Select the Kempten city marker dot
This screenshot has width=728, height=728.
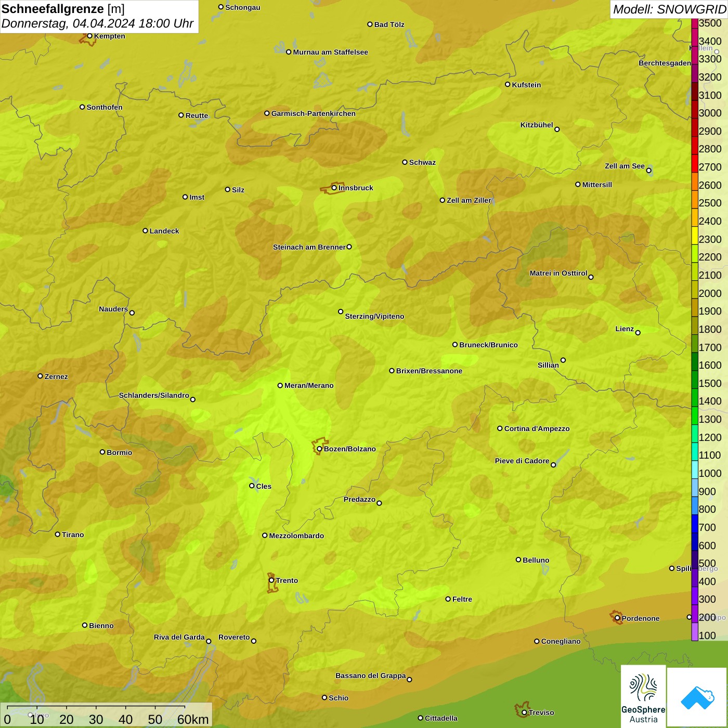pos(89,36)
